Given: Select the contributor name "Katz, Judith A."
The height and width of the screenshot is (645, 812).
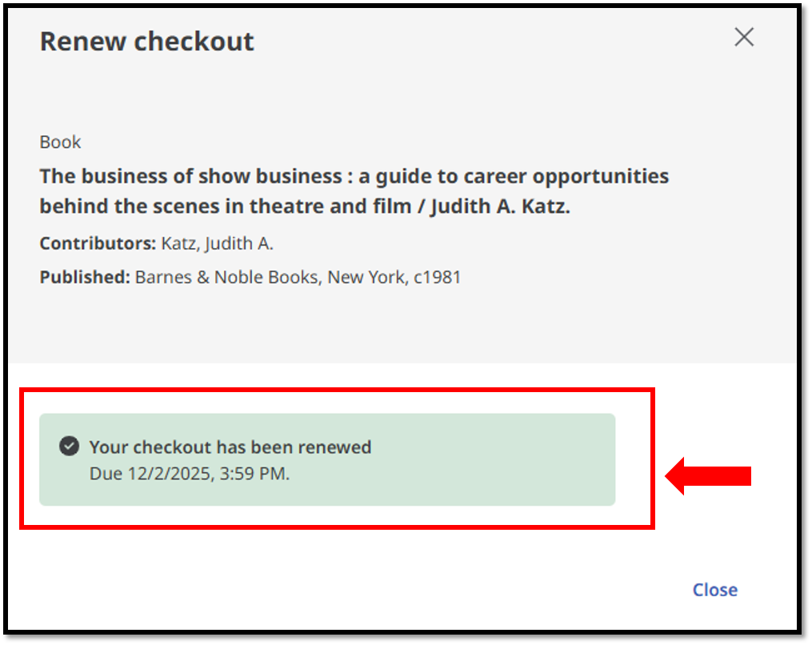Looking at the screenshot, I should coord(218,243).
